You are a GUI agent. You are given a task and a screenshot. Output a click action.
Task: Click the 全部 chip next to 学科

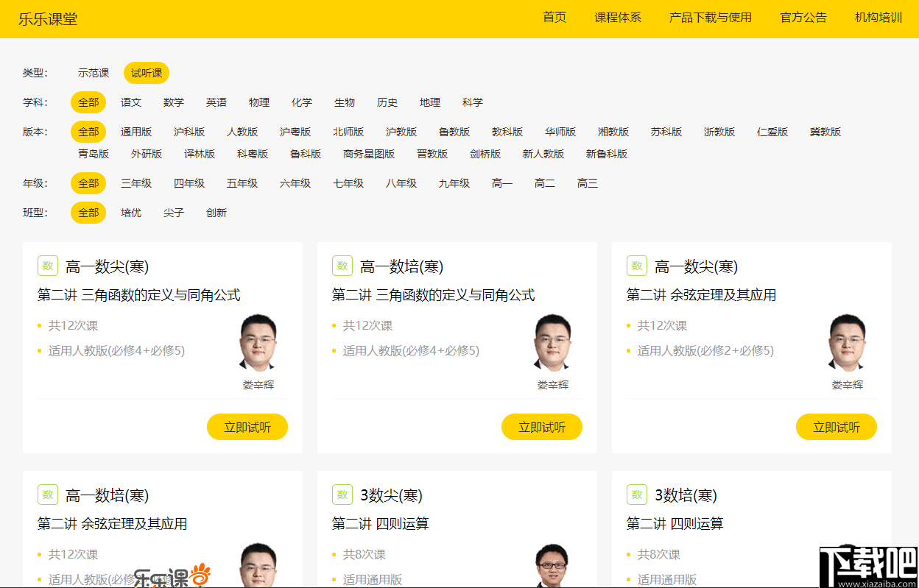(x=88, y=102)
